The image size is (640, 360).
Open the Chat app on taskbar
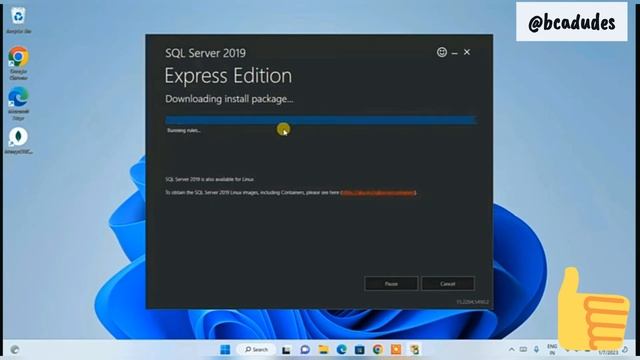[x=305, y=349]
